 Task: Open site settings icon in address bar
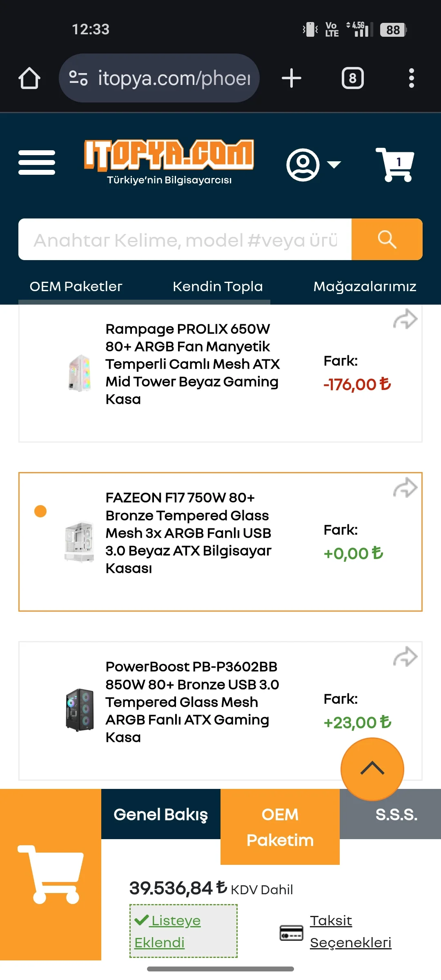pyautogui.click(x=78, y=78)
